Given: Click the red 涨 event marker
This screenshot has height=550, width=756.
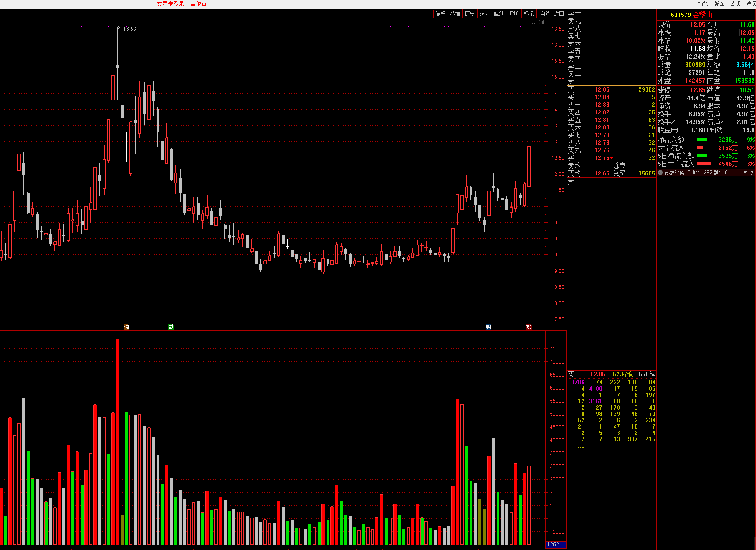Looking at the screenshot, I should pyautogui.click(x=529, y=327).
